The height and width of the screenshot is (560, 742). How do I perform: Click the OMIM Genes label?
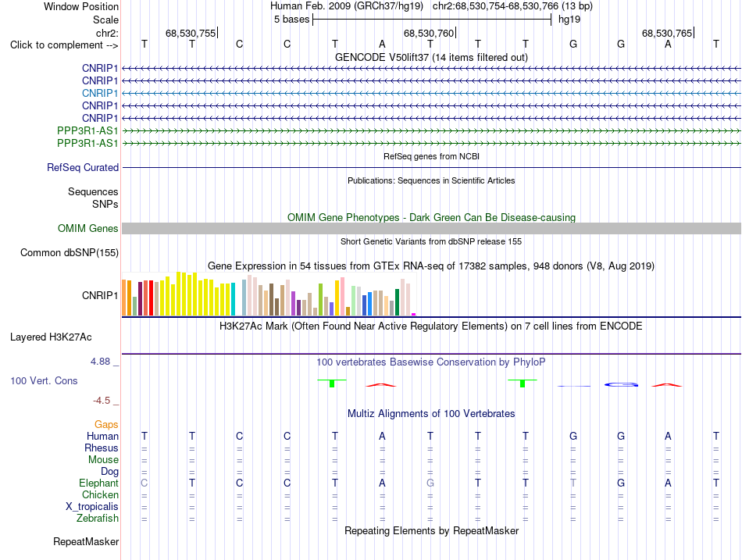87,228
